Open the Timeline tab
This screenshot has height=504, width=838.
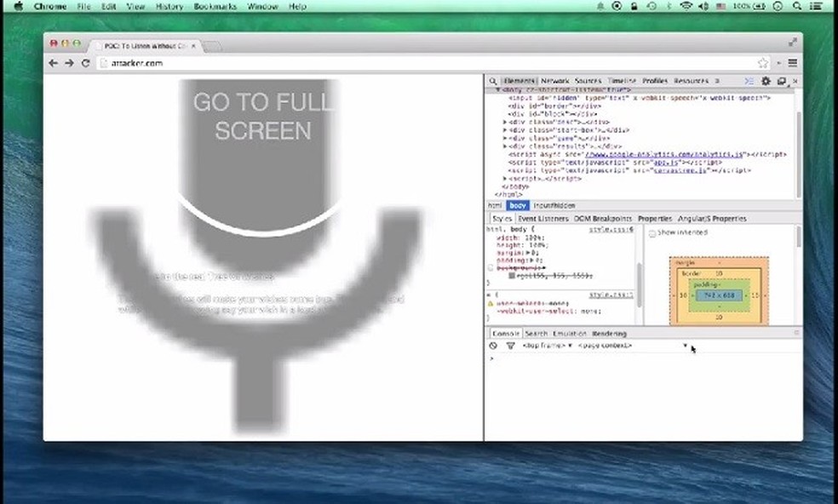622,81
